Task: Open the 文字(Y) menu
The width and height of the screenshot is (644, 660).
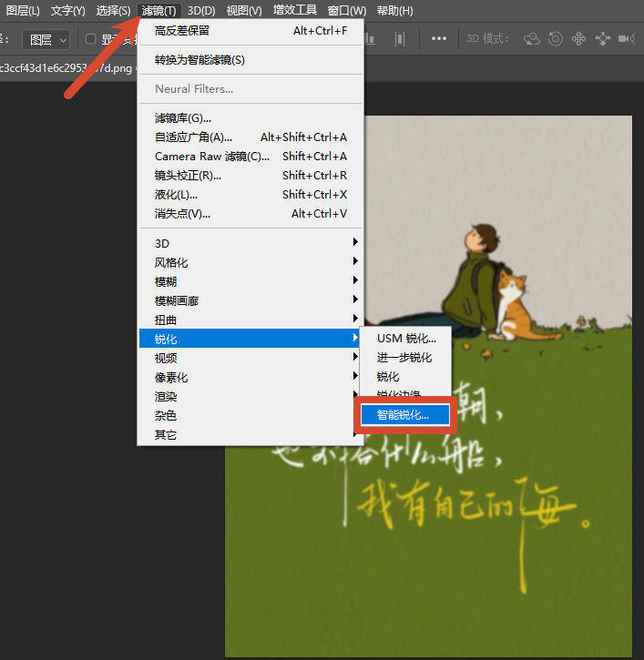Action: click(67, 11)
